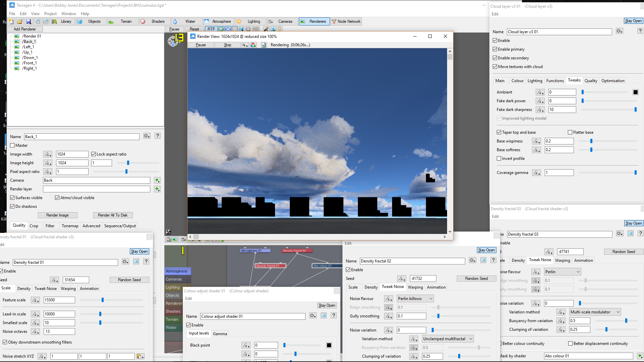644x362 pixels.
Task: Click the Camera assign plus icon
Action: (157, 180)
